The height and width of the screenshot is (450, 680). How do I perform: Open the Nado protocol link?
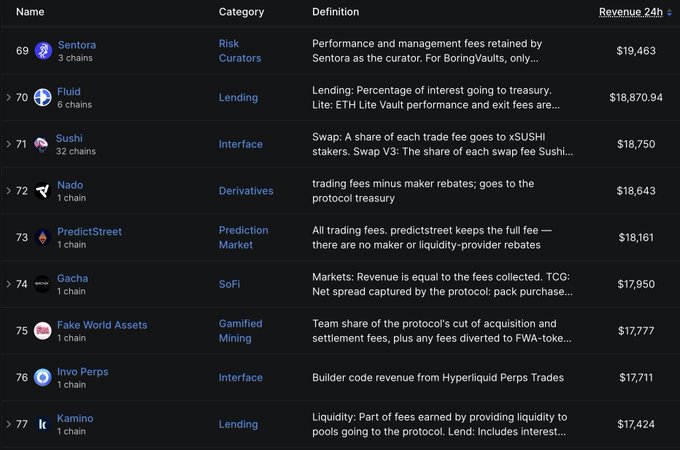[x=70, y=185]
